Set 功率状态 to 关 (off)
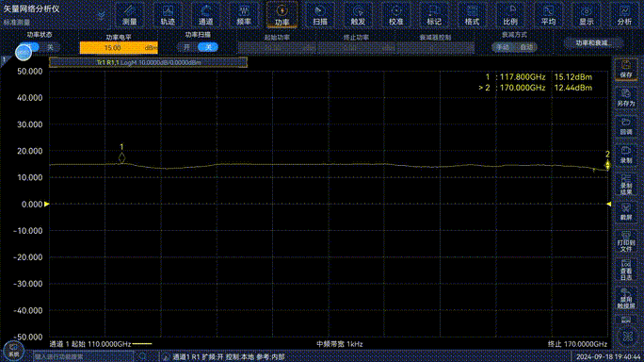 tap(50, 47)
